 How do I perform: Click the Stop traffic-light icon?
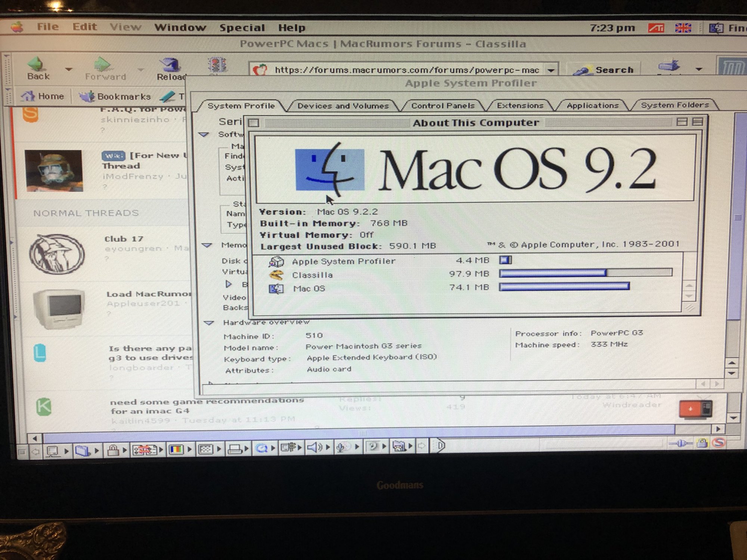[x=218, y=66]
